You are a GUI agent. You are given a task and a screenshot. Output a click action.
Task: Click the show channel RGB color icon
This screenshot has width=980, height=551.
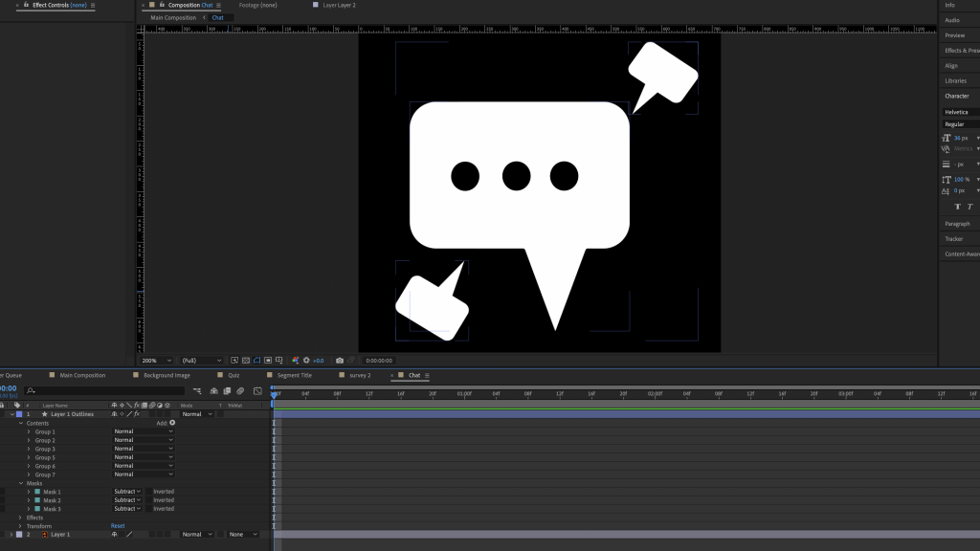coord(296,361)
